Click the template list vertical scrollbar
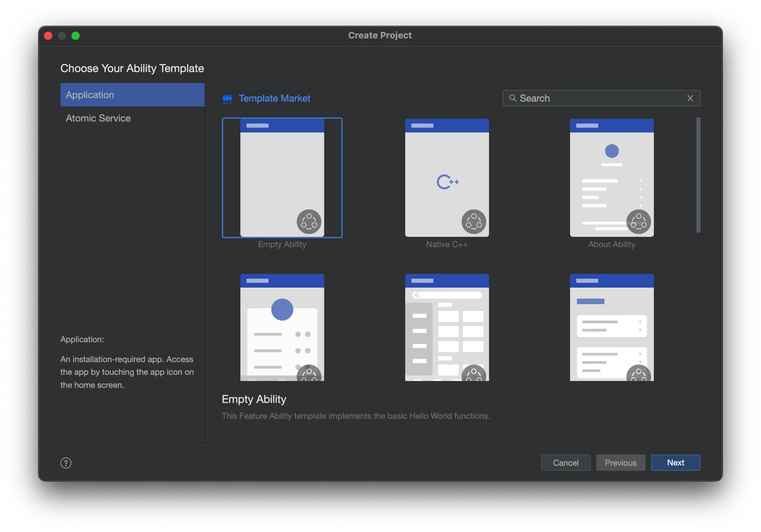 pos(698,175)
